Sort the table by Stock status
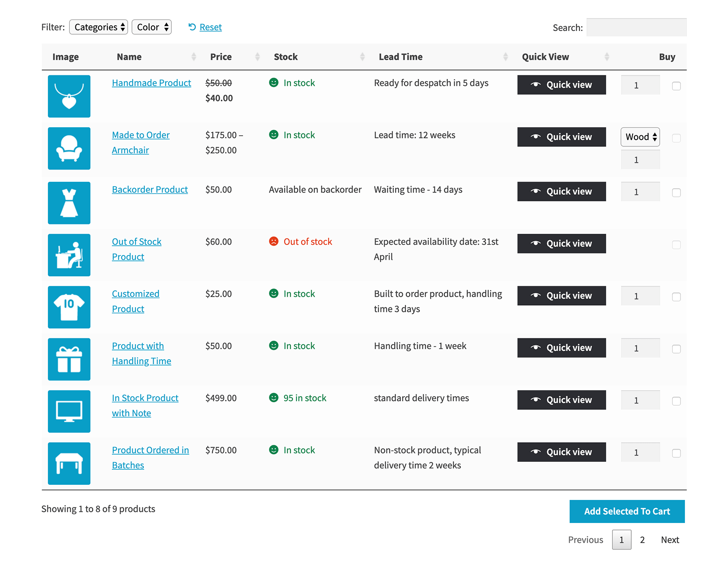728x566 pixels. click(285, 56)
